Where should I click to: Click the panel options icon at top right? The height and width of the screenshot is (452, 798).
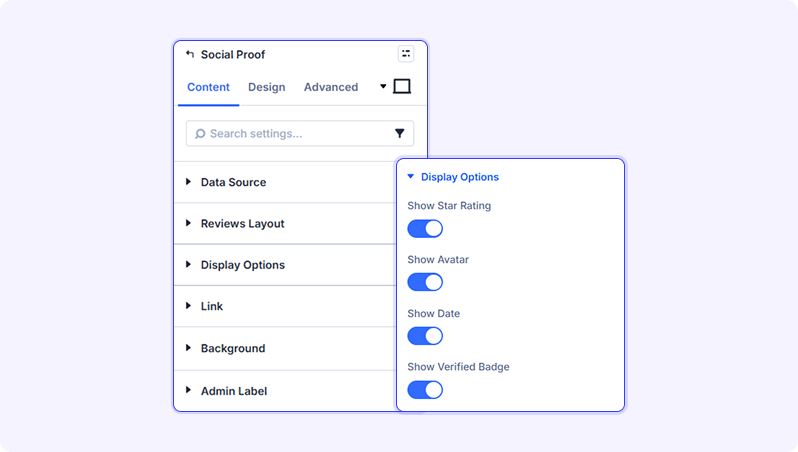coord(406,53)
